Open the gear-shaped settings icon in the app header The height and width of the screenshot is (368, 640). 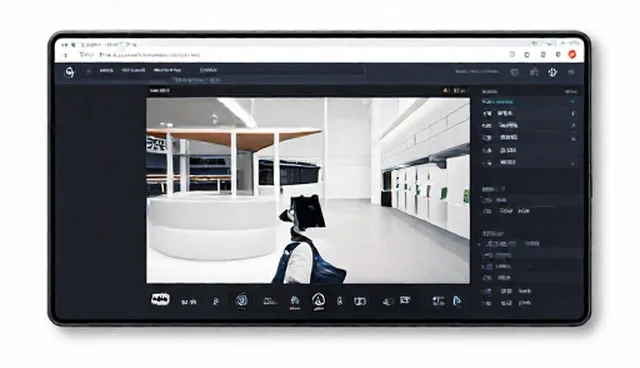tap(553, 72)
